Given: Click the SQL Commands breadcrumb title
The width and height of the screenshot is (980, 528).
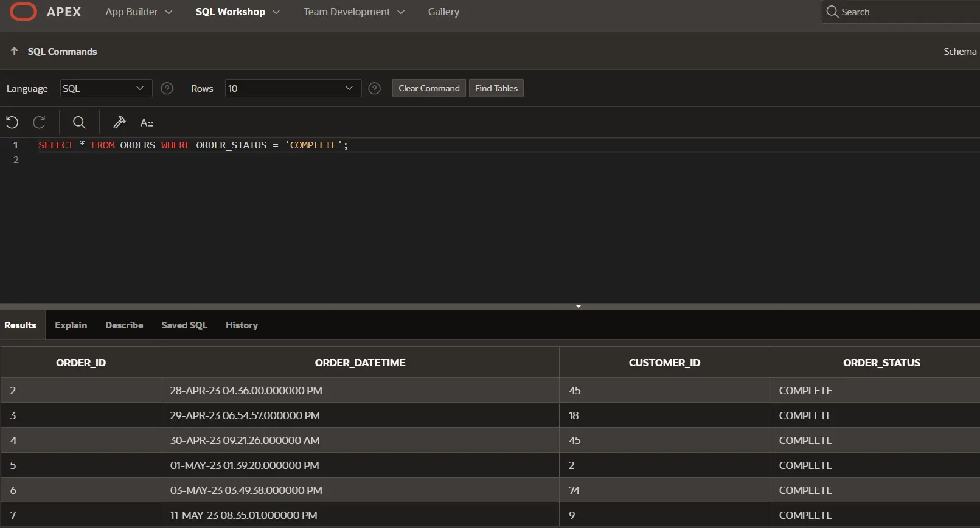Looking at the screenshot, I should (x=62, y=52).
